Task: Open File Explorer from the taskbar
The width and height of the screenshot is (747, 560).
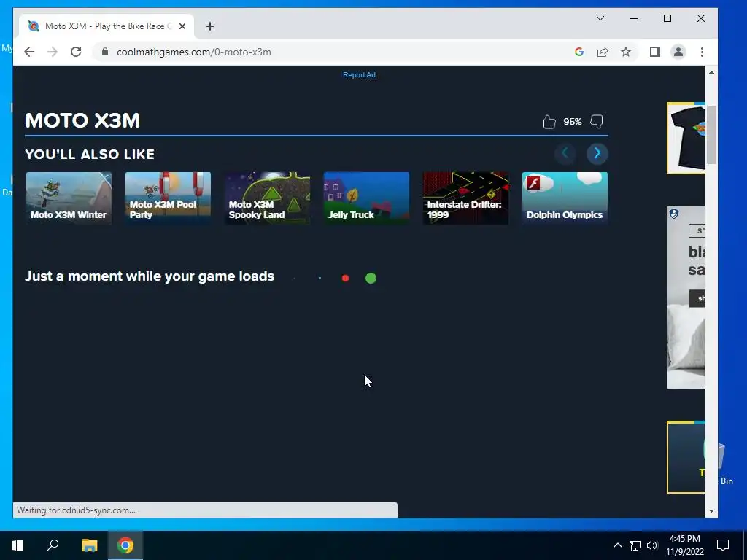Action: 89,545
